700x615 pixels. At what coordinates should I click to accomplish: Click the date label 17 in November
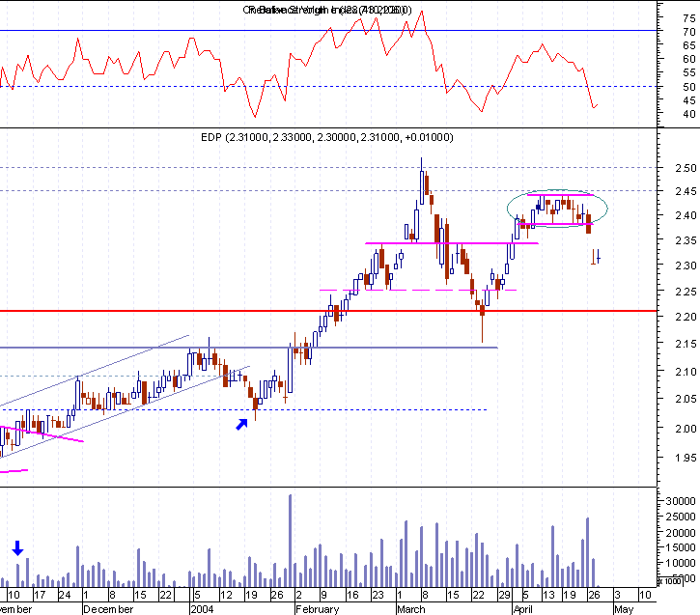[x=40, y=595]
